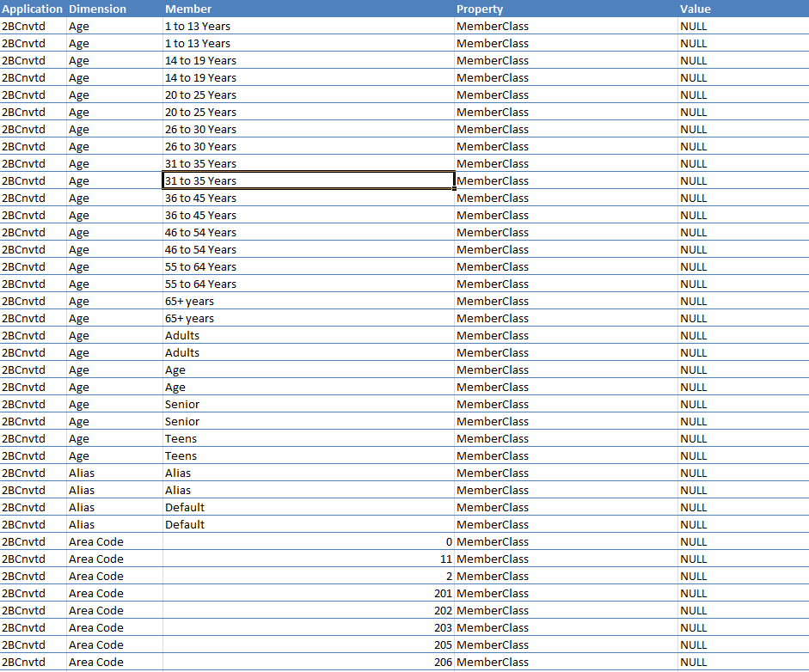Click the Value column header

tap(743, 9)
